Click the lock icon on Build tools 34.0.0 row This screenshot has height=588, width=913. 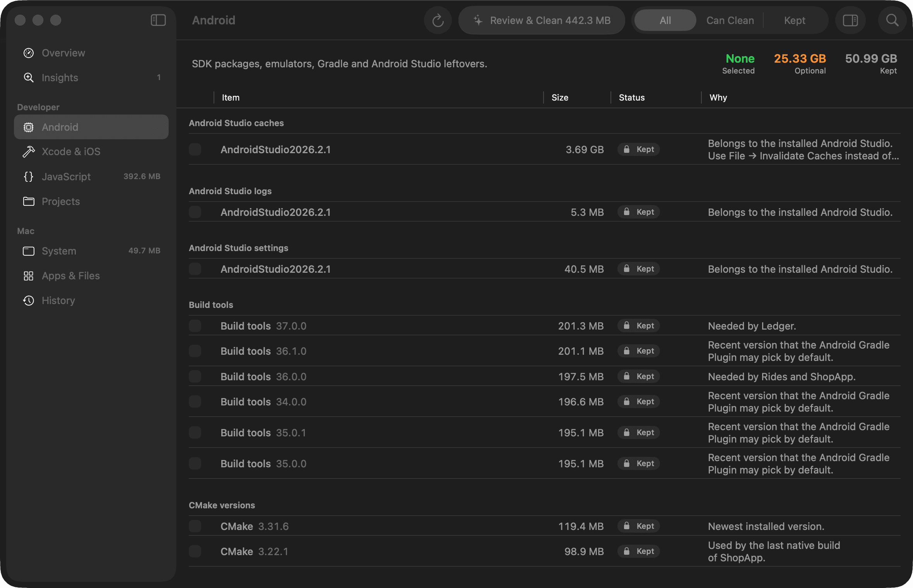pos(627,402)
